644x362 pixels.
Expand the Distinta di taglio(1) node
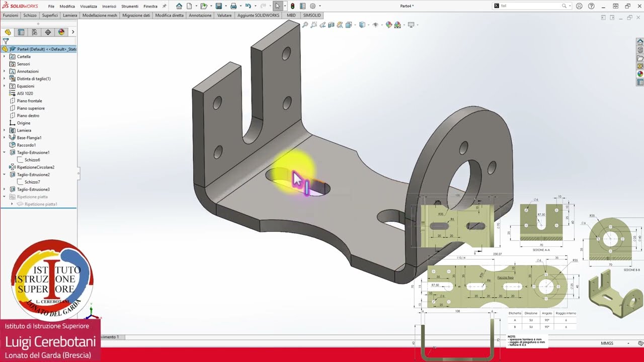[5, 79]
